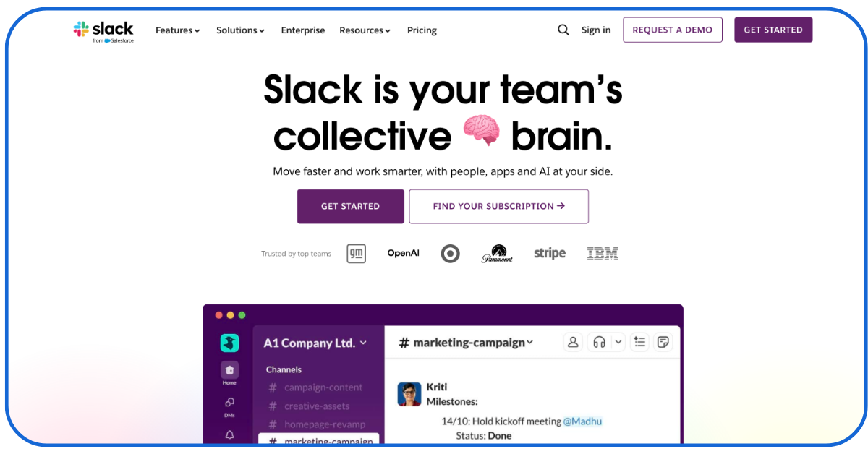Image resolution: width=868 pixels, height=454 pixels.
Task: Open huddle options chevron beside headphones
Action: tap(618, 343)
